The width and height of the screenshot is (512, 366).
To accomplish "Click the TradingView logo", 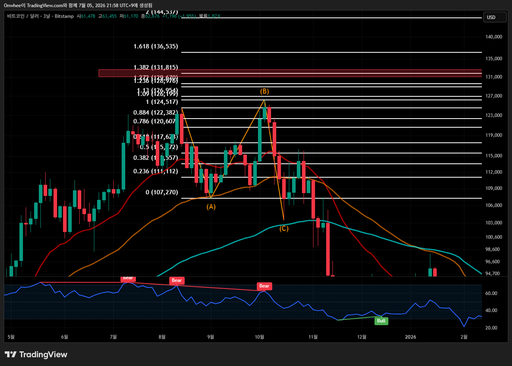I will (x=36, y=354).
